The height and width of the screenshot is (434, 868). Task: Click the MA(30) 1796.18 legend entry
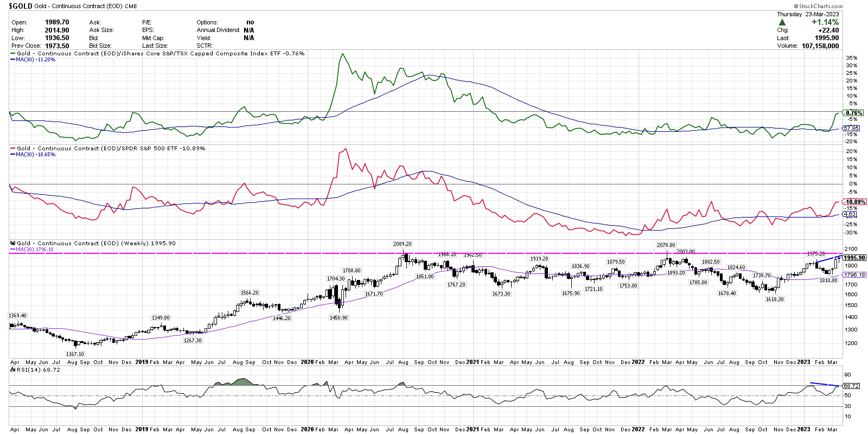tap(34, 250)
